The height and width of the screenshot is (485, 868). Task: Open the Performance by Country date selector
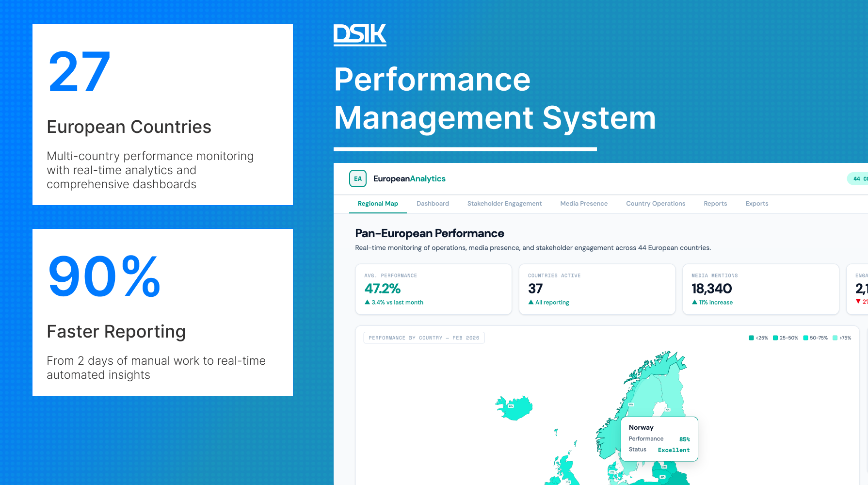424,338
